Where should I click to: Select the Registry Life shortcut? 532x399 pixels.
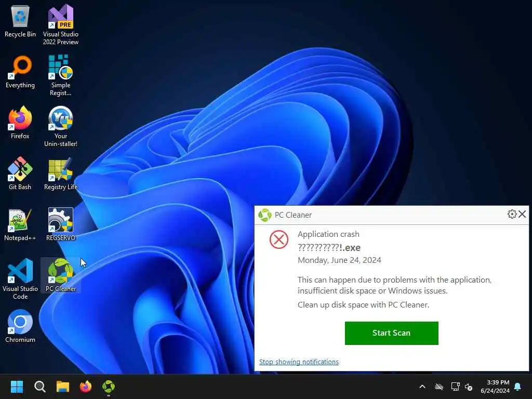click(61, 174)
